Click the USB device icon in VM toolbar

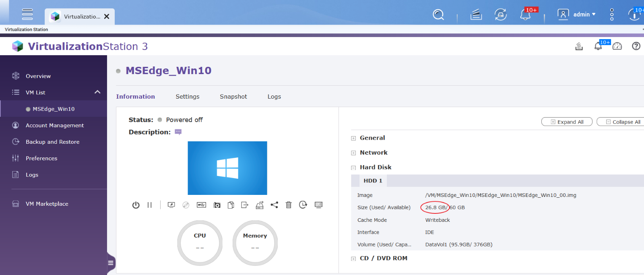click(201, 205)
